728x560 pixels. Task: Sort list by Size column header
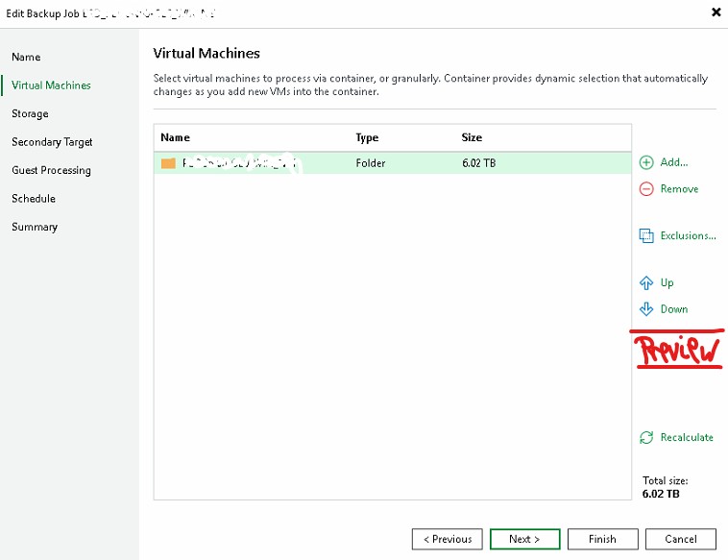[472, 138]
